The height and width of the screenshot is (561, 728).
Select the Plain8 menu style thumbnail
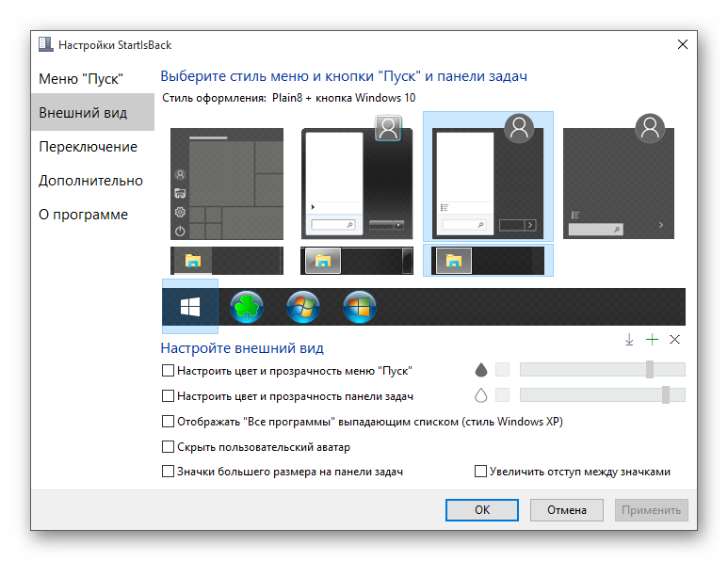point(488,177)
